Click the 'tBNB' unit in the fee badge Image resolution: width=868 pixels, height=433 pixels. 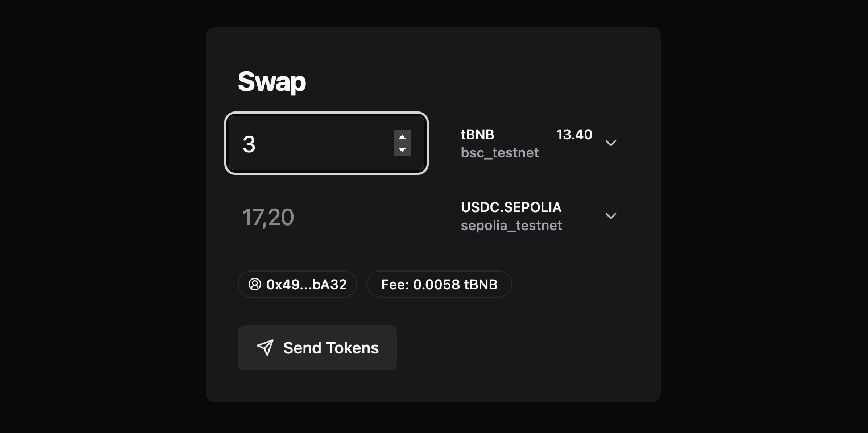tap(481, 284)
